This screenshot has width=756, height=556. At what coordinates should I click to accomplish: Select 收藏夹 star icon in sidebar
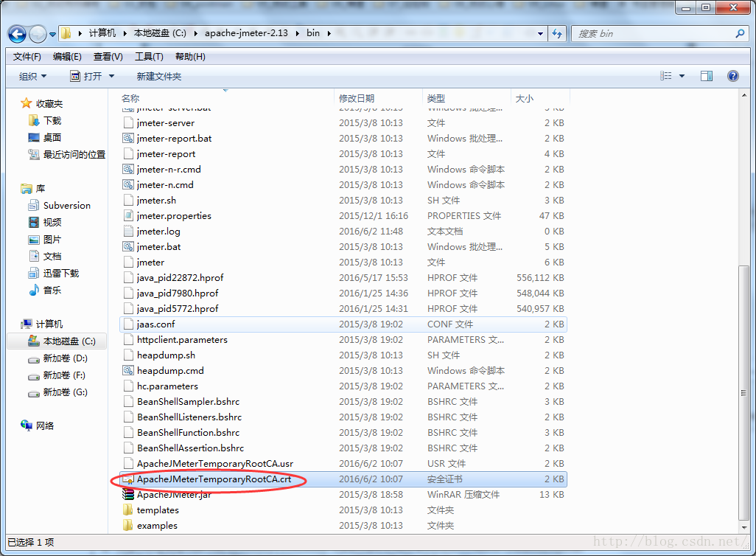pyautogui.click(x=26, y=103)
